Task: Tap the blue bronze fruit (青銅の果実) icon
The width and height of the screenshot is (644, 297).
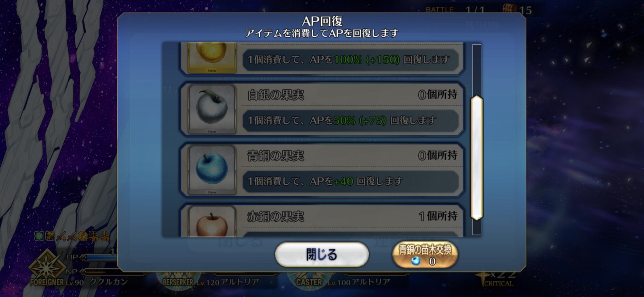Action: (212, 170)
